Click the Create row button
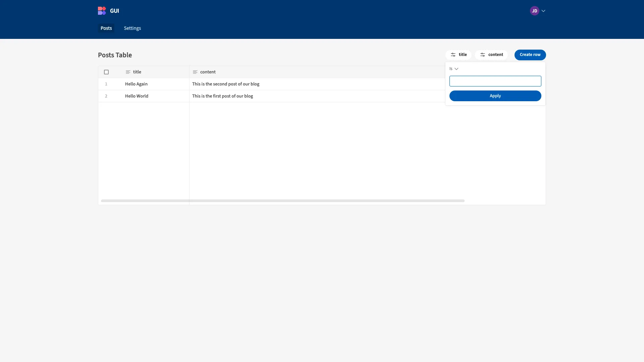644x362 pixels. click(530, 55)
